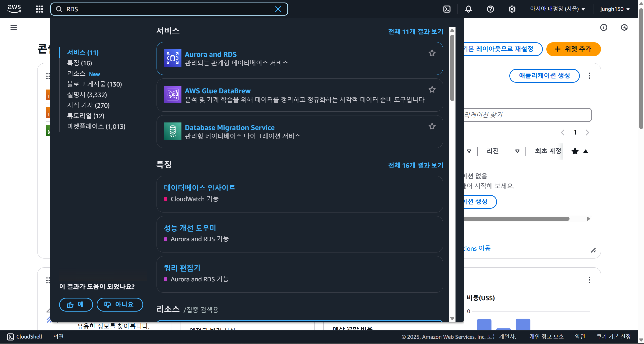Open 의견 feedback in the footer
The height and width of the screenshot is (344, 644).
click(58, 337)
